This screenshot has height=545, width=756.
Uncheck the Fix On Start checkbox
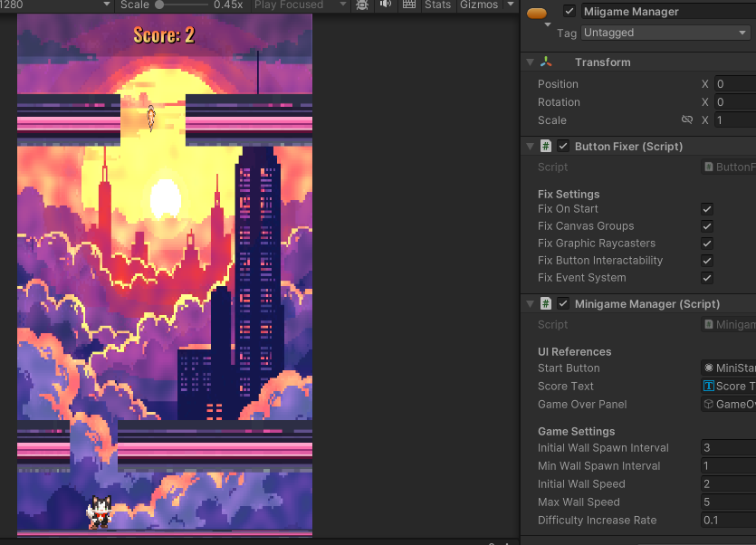[707, 209]
